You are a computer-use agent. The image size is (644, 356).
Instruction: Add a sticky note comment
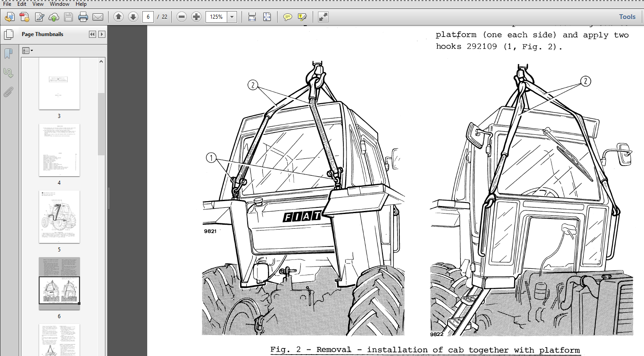pyautogui.click(x=288, y=17)
